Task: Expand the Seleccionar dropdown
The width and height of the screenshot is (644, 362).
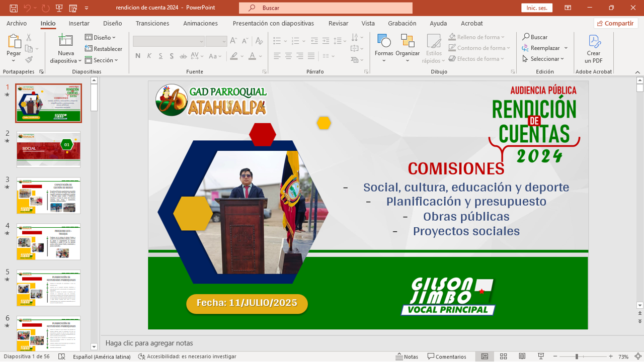Action: pyautogui.click(x=543, y=59)
